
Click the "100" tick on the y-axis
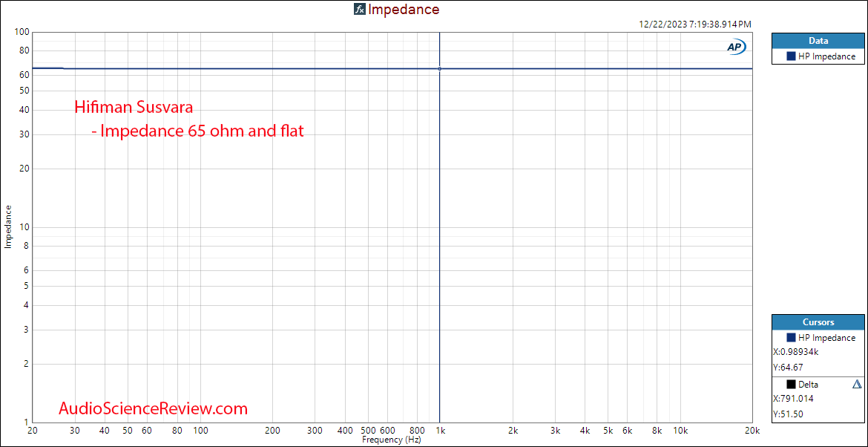(22, 33)
